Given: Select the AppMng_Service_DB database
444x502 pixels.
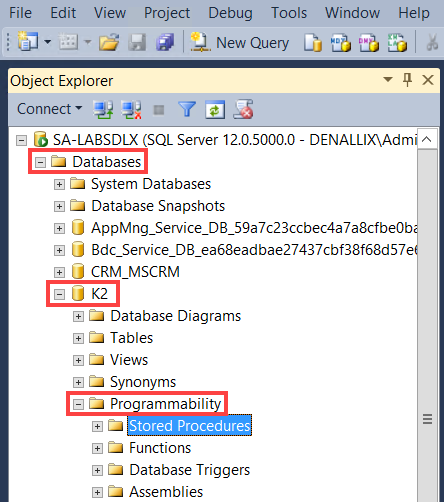Looking at the screenshot, I should click(x=254, y=228).
